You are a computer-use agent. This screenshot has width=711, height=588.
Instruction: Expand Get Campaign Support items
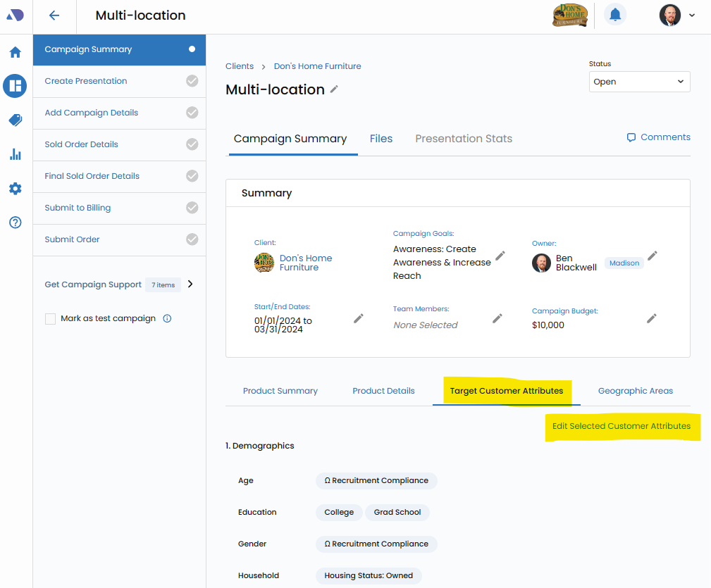coord(190,284)
